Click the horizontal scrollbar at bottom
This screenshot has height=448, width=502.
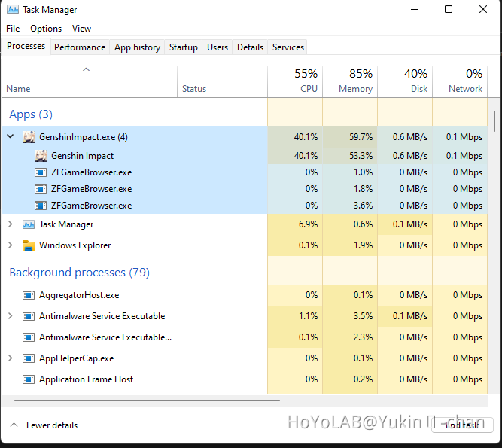pos(147,401)
